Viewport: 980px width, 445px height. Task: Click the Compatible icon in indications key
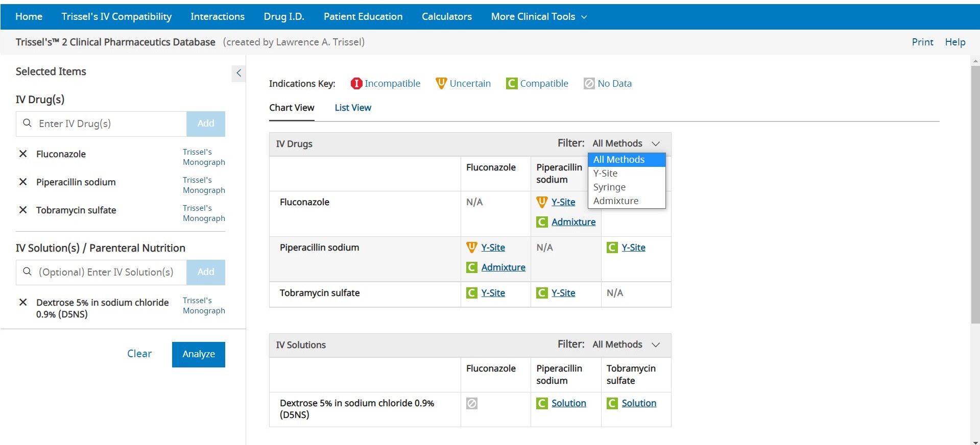pos(511,83)
